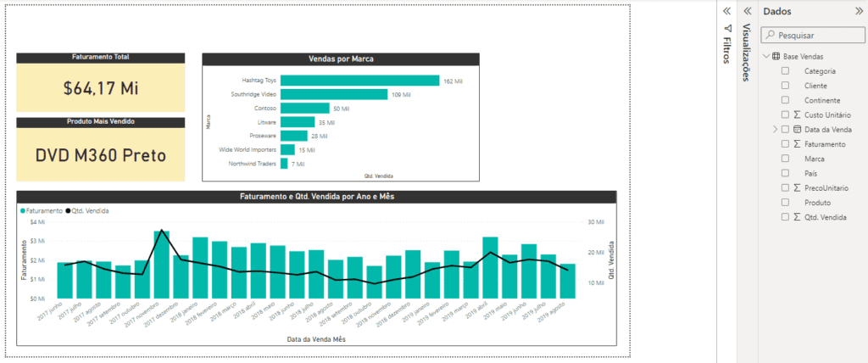Click the 162 Mil data label

coord(453,81)
